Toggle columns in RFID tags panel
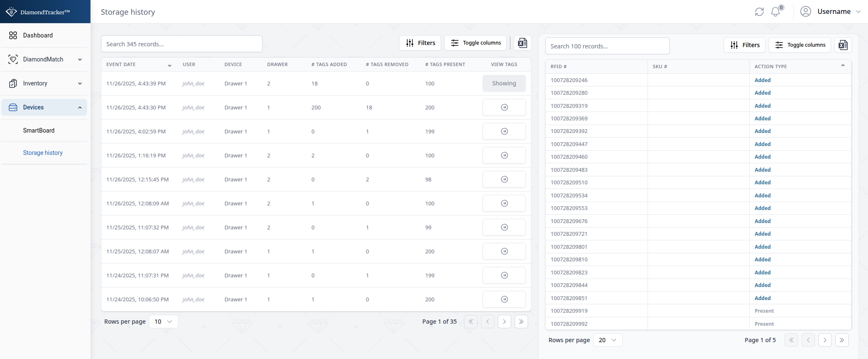This screenshot has width=868, height=359. pyautogui.click(x=800, y=45)
